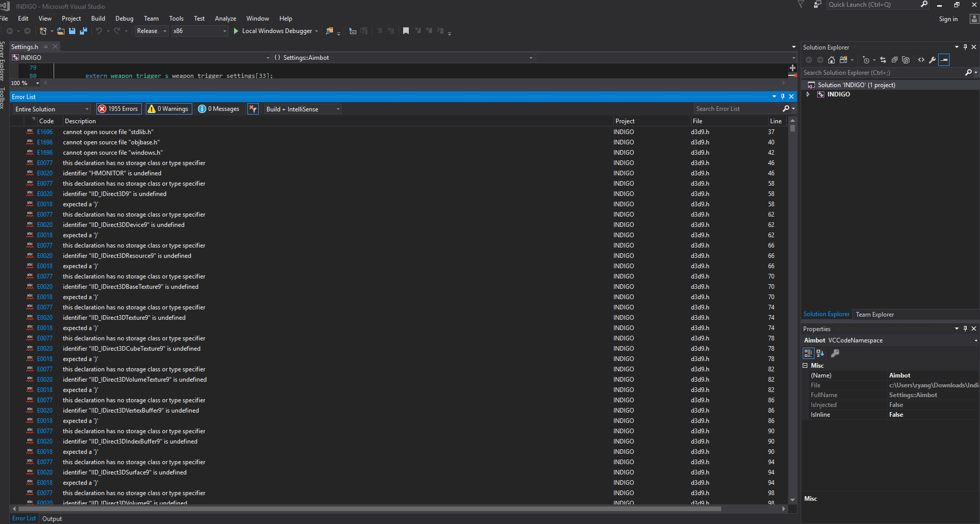This screenshot has height=524, width=980.
Task: Toggle the 1955 Errors filter
Action: [x=118, y=109]
